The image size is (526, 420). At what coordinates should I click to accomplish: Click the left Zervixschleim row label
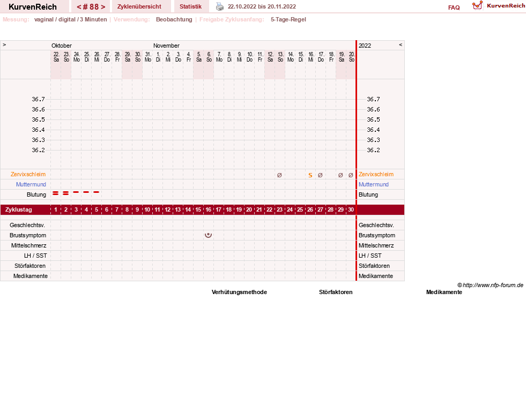[28, 174]
